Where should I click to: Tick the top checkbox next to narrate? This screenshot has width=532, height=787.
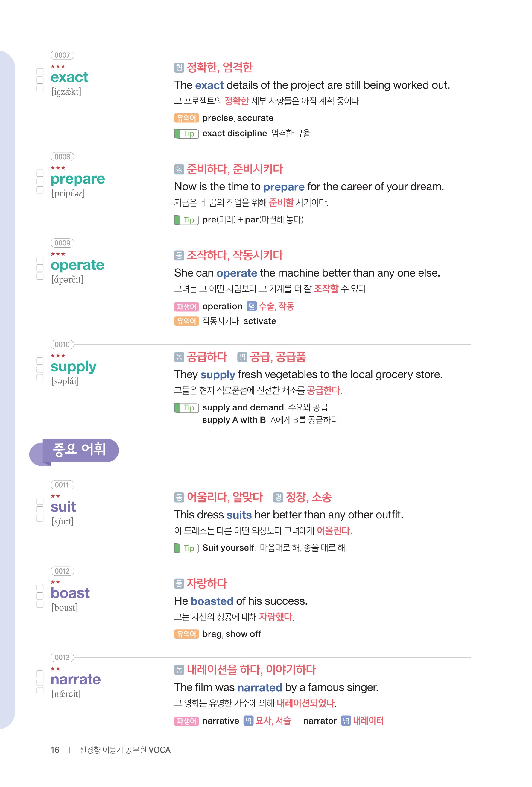coord(40,674)
